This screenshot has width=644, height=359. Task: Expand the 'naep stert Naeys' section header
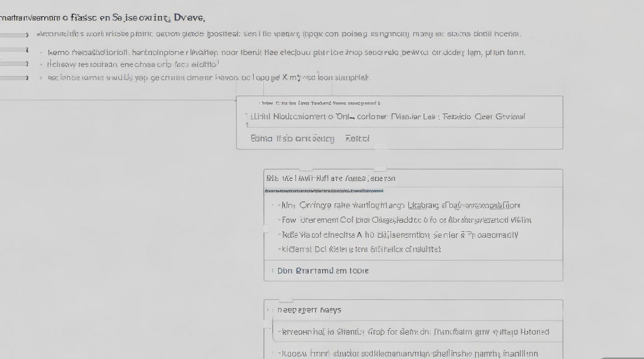coord(310,310)
